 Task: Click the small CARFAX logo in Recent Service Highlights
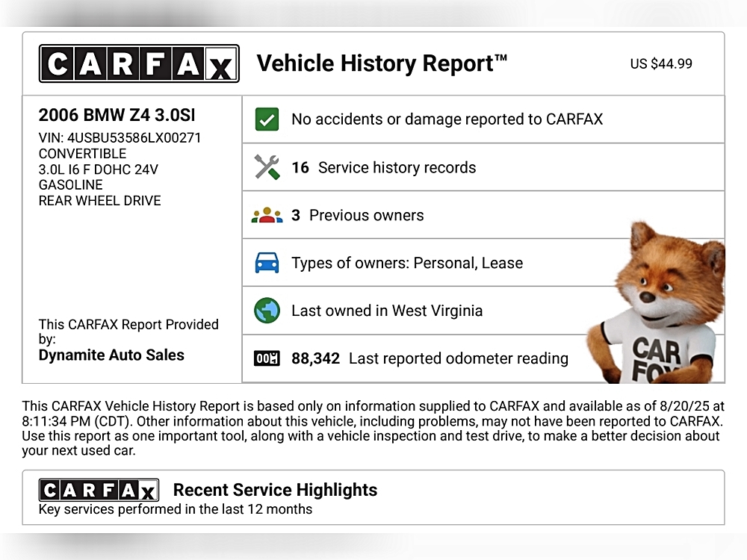99,490
